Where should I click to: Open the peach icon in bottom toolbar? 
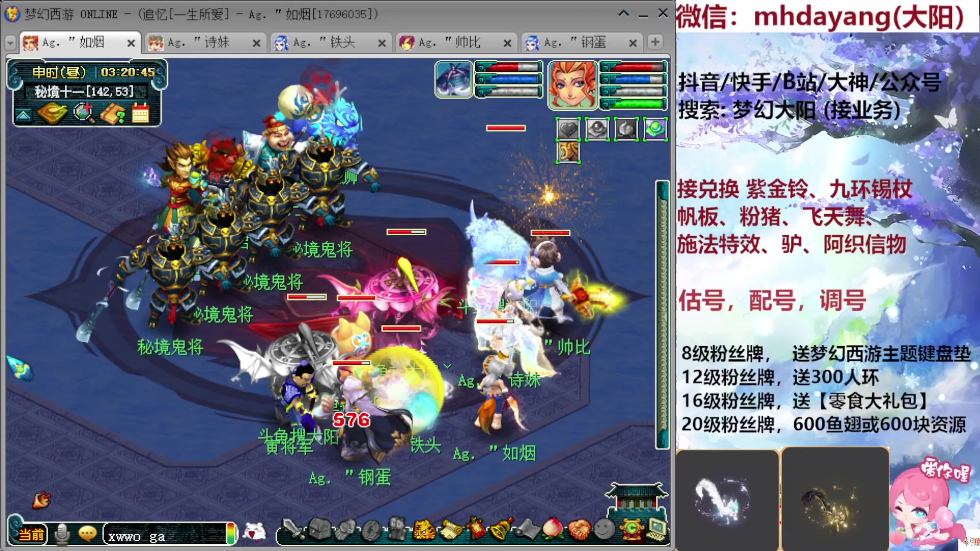[x=553, y=529]
